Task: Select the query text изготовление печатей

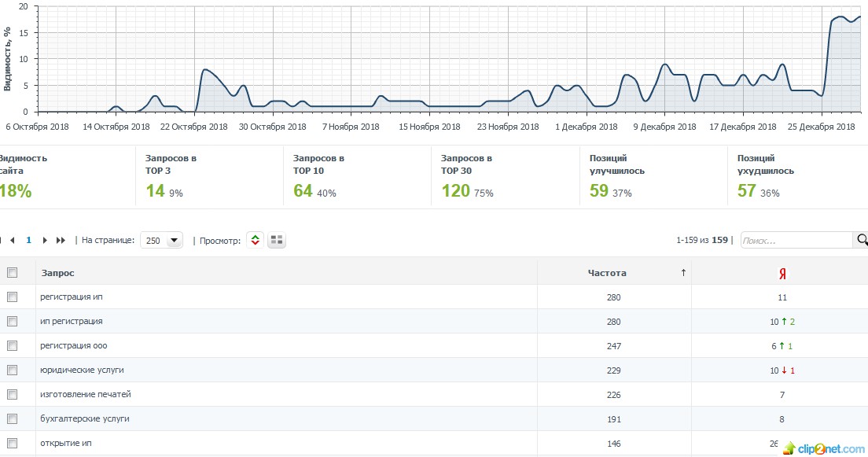Action: 86,394
